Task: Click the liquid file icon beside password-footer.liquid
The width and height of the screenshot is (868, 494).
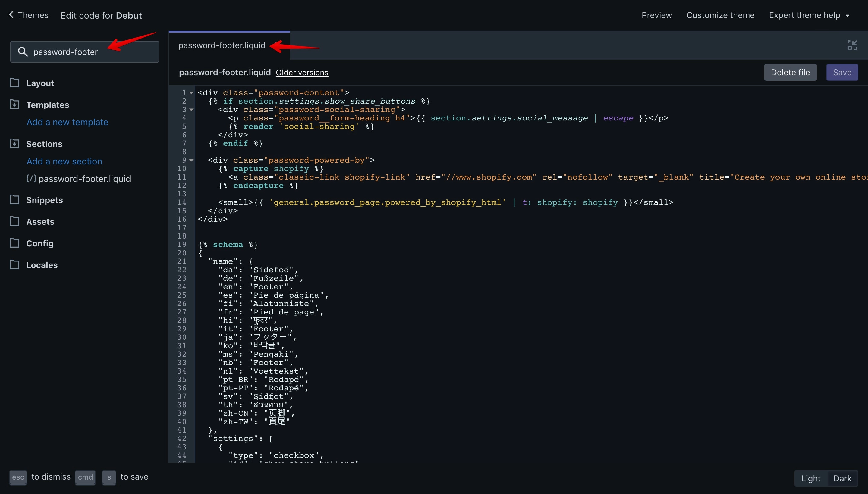Action: pyautogui.click(x=31, y=178)
